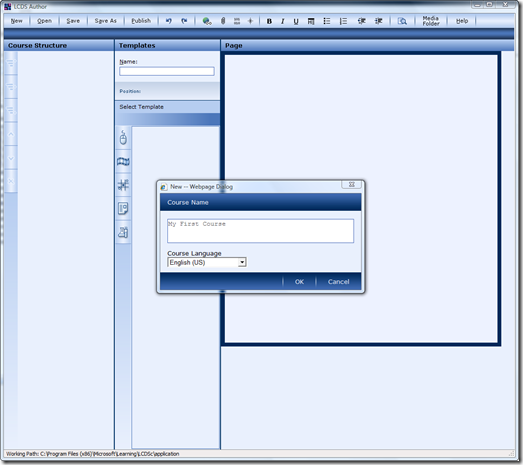Viewport: 523px width, 465px height.
Task: Click the plus/add icon in toolbar
Action: tap(250, 21)
